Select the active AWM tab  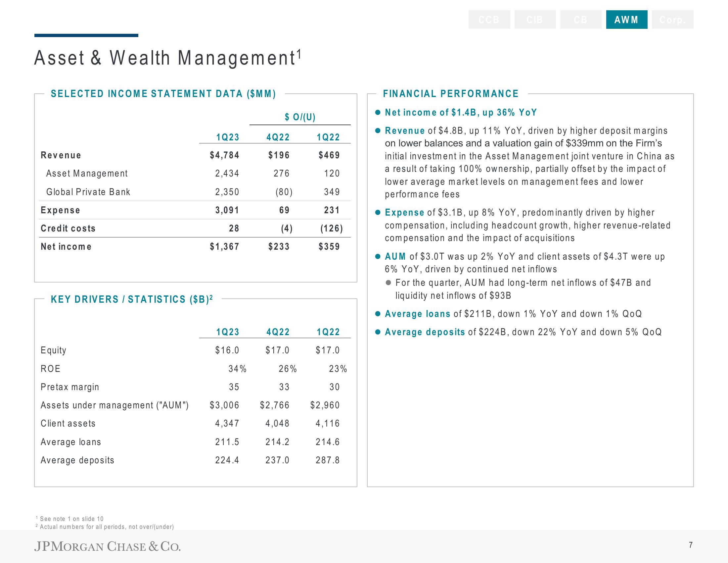(x=627, y=20)
